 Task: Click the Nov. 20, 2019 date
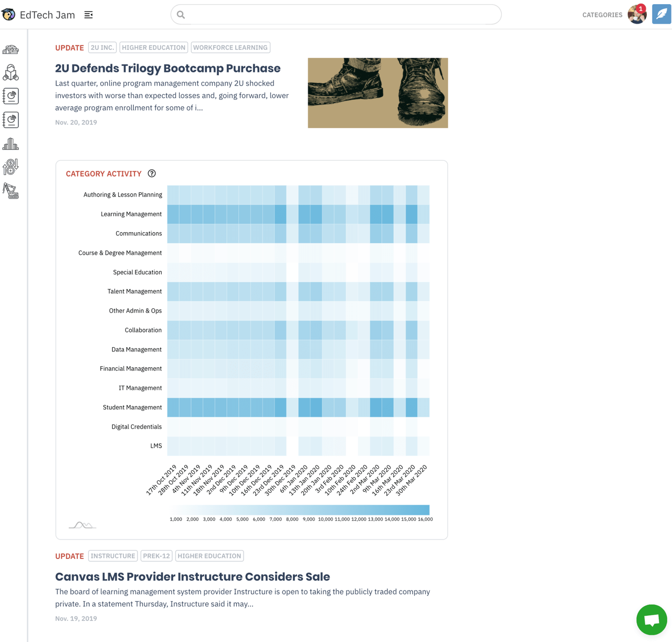[x=76, y=122]
